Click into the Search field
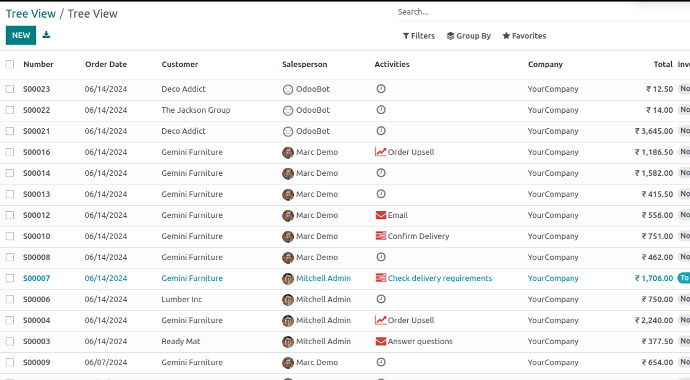 tap(543, 12)
